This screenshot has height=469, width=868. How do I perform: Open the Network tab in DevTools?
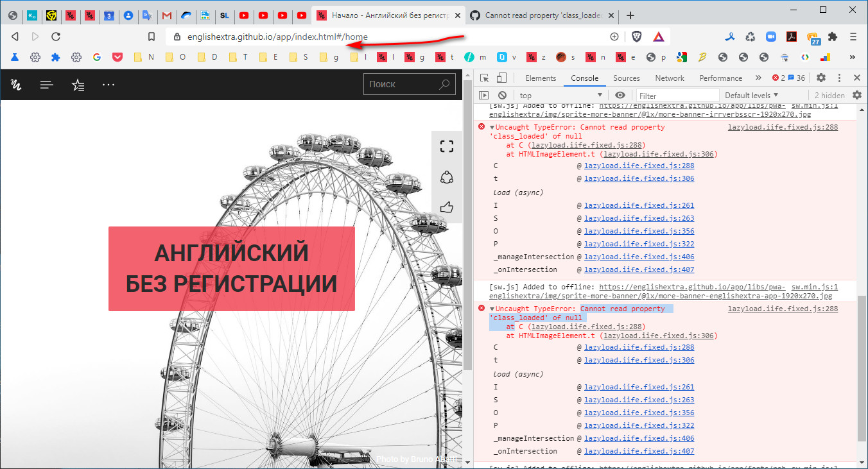pos(670,78)
